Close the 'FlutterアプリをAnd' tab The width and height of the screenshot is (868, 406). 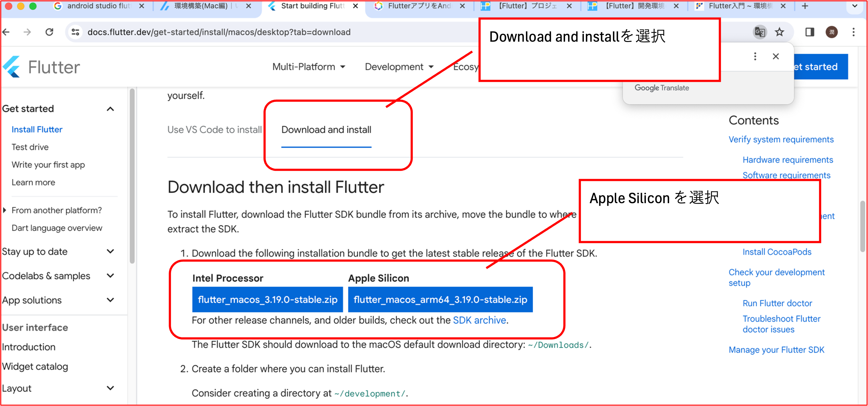pos(462,6)
